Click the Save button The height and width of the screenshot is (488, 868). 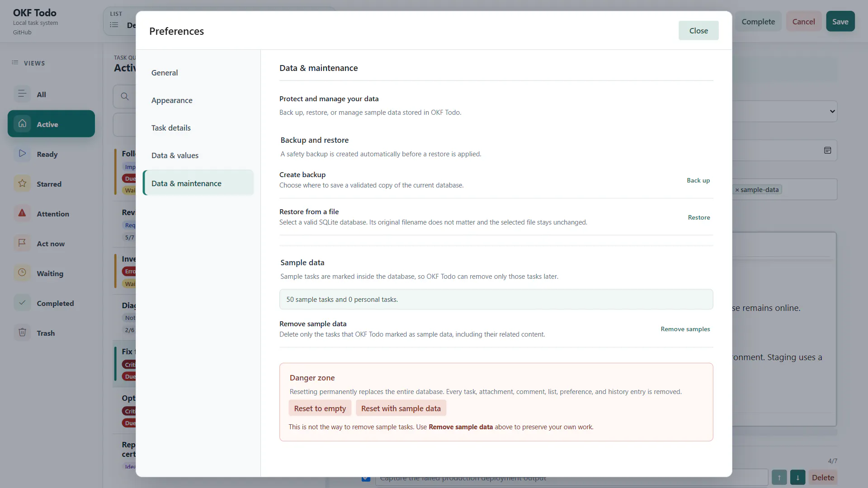coord(840,21)
